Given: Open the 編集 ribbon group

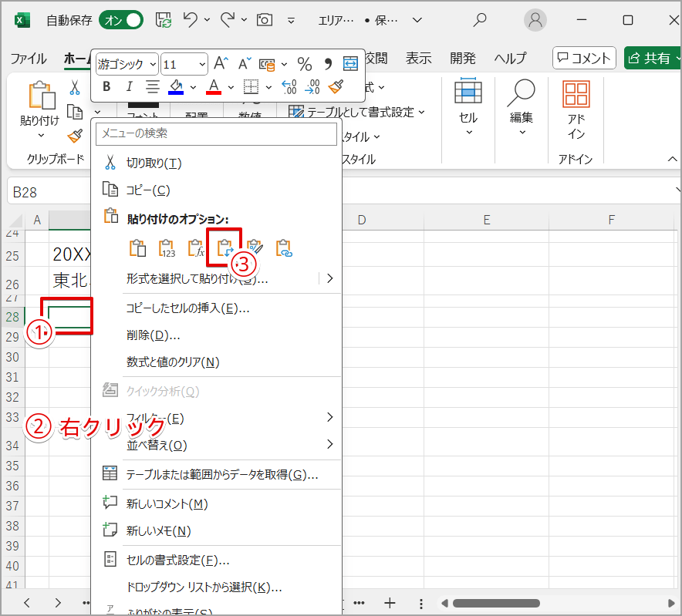Looking at the screenshot, I should [521, 107].
